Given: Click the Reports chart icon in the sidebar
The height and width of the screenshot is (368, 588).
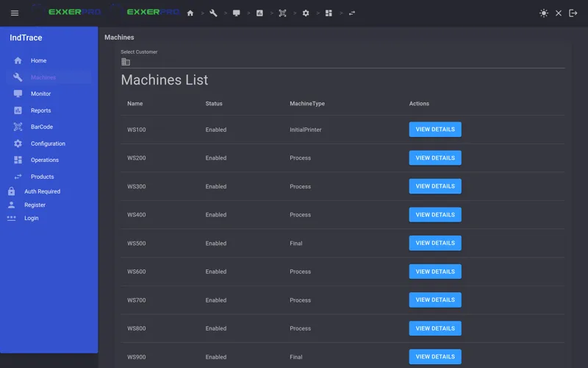Looking at the screenshot, I should [x=18, y=110].
